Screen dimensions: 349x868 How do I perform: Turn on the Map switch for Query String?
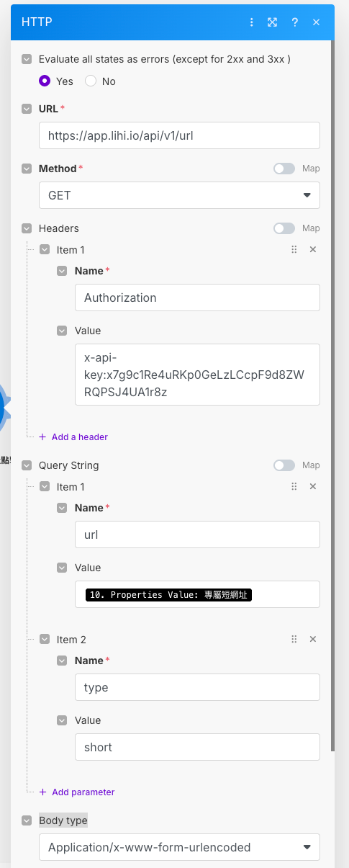click(284, 465)
